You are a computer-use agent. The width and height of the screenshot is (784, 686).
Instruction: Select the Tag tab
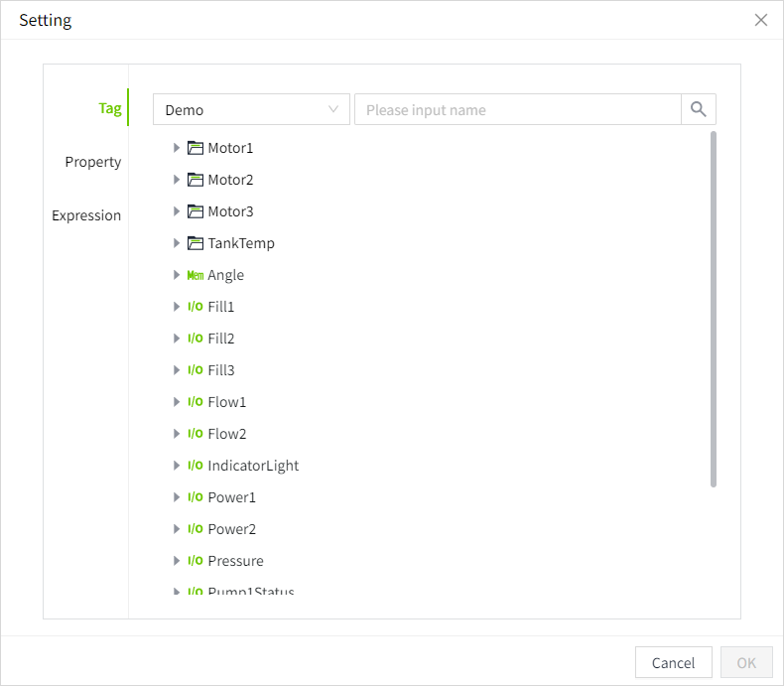(109, 108)
